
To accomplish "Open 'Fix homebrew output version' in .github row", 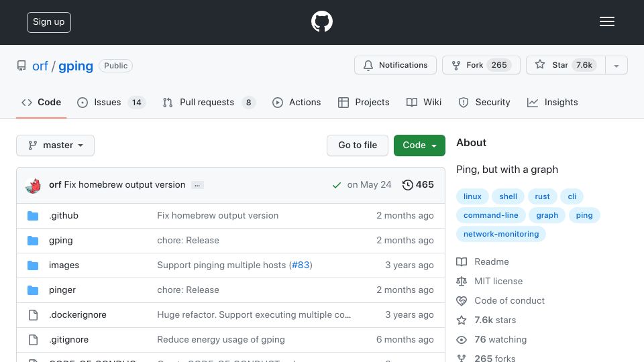I will (217, 215).
